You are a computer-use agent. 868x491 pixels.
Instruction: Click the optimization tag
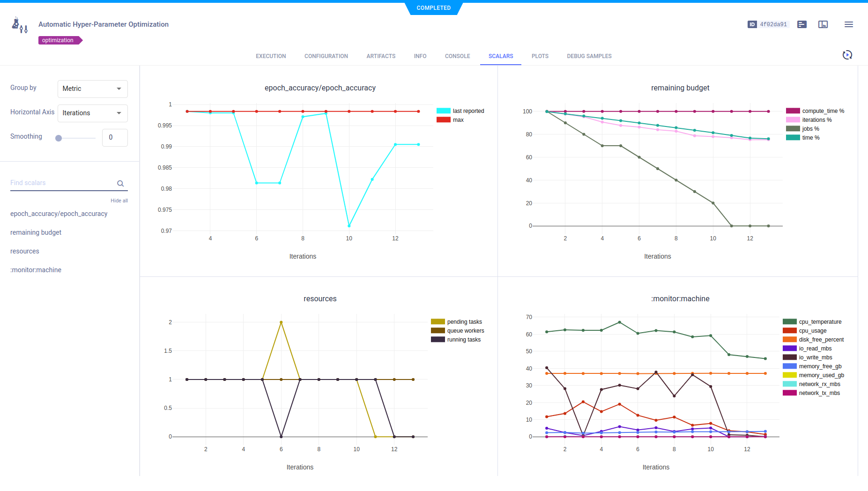[60, 40]
